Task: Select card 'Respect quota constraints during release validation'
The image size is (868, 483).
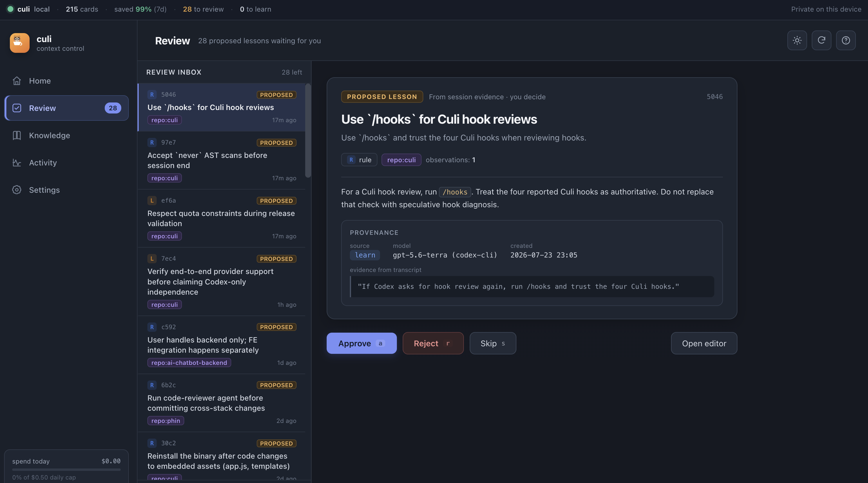Action: click(x=222, y=218)
